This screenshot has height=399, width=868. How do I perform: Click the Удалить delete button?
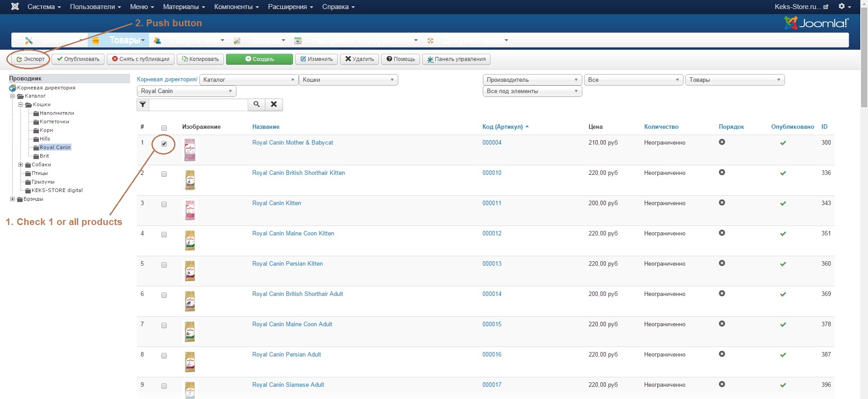click(359, 59)
